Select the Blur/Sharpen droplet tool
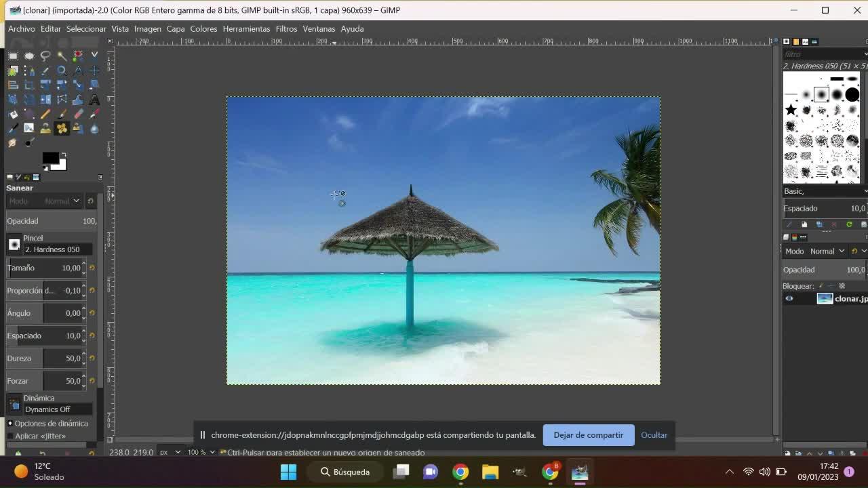This screenshot has width=868, height=488. [x=94, y=128]
